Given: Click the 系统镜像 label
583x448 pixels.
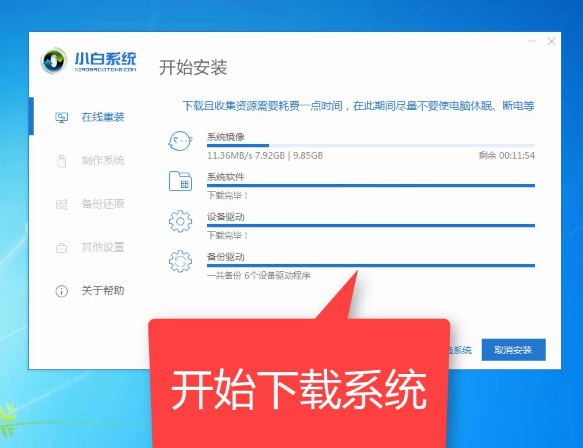Looking at the screenshot, I should tap(226, 137).
